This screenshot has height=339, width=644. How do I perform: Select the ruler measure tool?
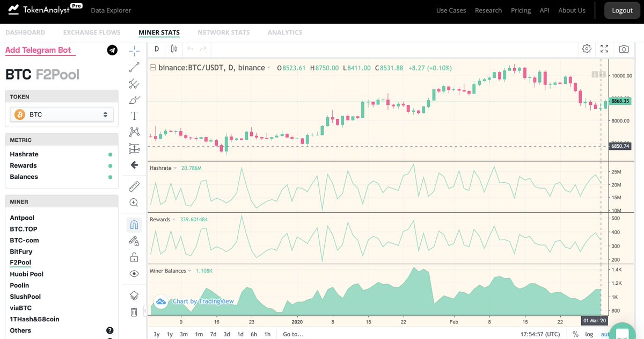coord(134,186)
